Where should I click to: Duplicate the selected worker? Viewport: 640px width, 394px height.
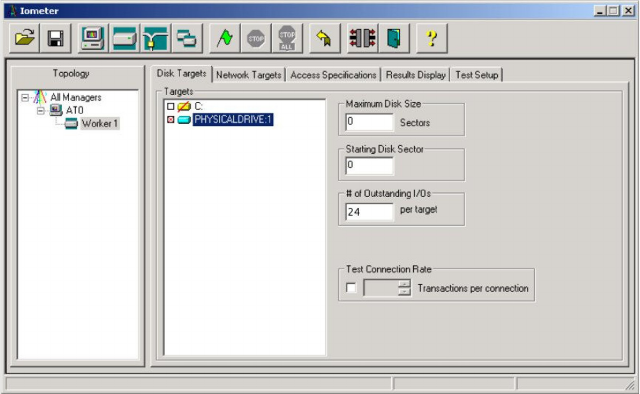click(187, 38)
